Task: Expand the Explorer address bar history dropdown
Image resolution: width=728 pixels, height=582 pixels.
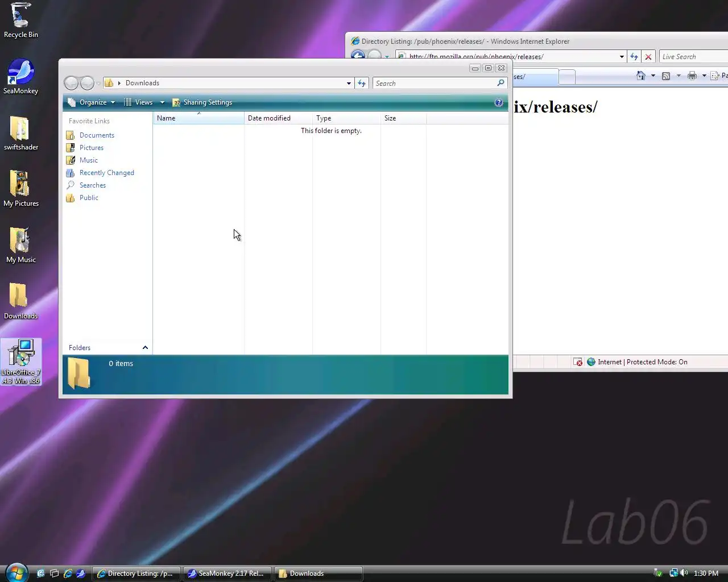Action: pos(349,83)
